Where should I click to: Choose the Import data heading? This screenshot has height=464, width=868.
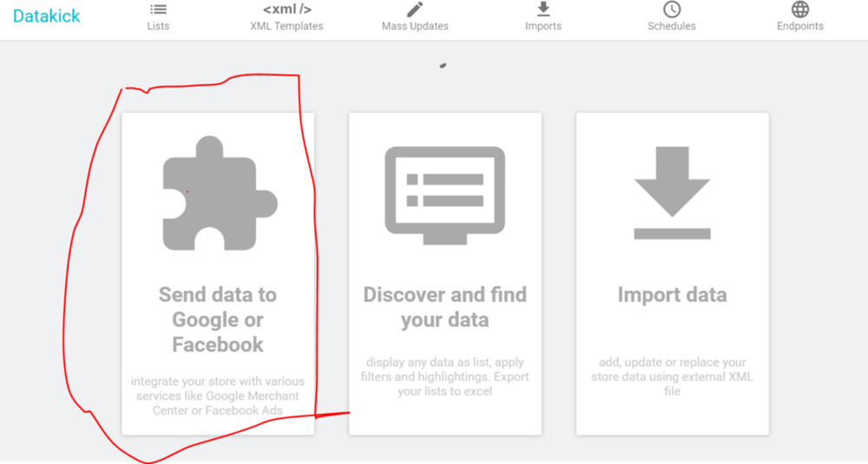(672, 295)
